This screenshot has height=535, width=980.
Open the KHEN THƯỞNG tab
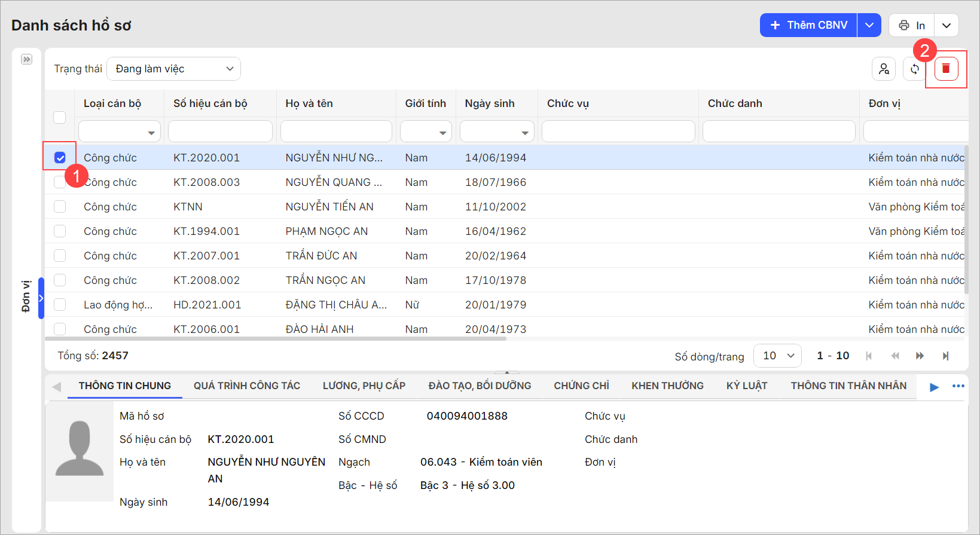(667, 386)
